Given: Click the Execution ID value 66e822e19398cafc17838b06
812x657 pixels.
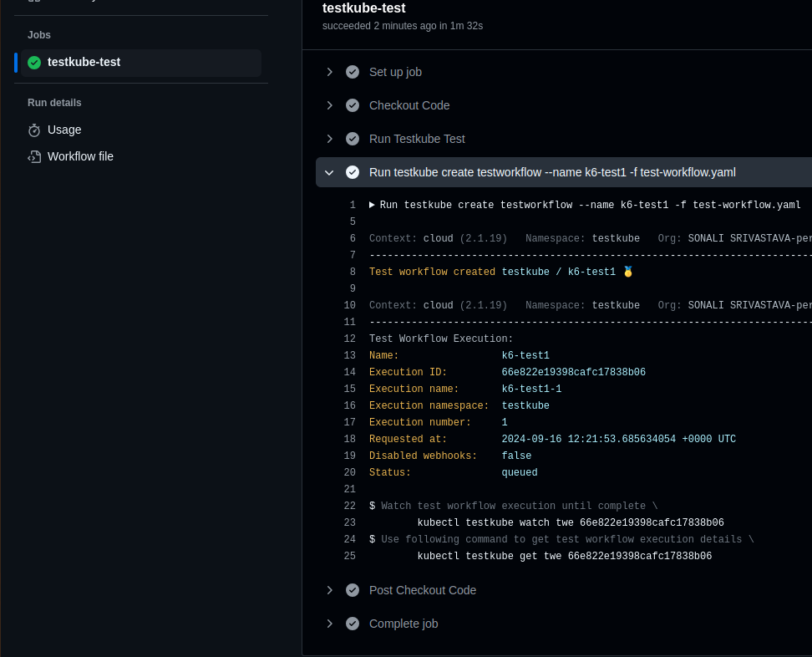Looking at the screenshot, I should point(573,372).
